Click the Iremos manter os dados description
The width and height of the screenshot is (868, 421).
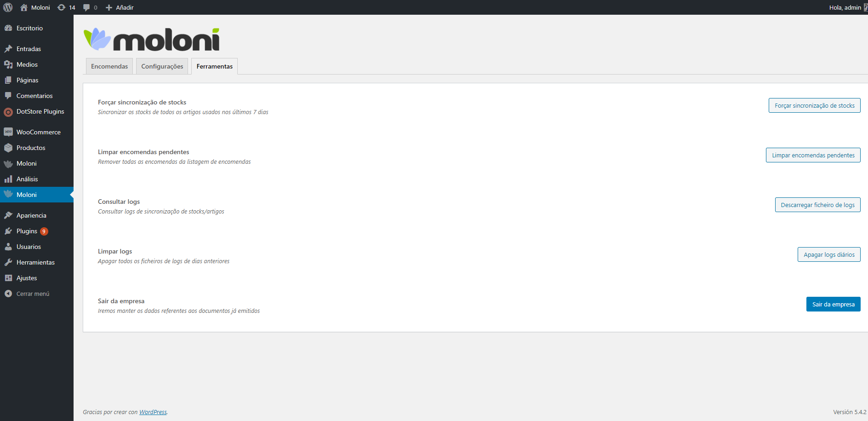[x=179, y=311]
